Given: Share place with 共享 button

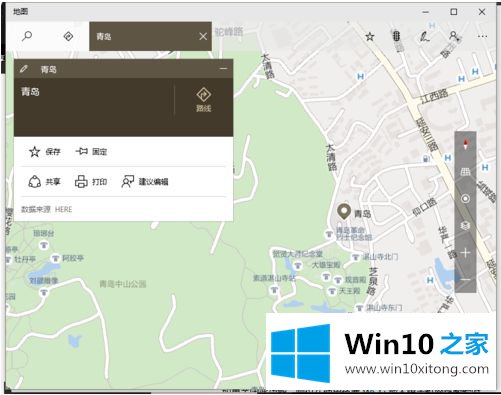Looking at the screenshot, I should pos(44,182).
